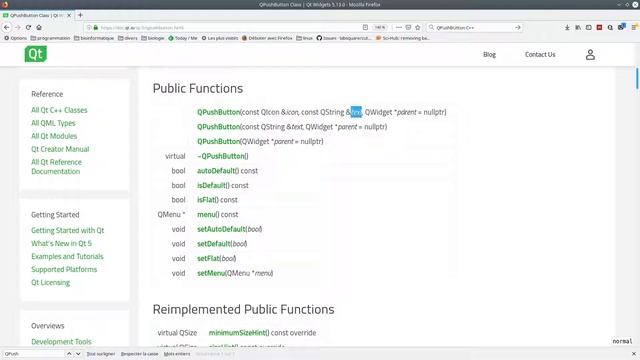
Task: Open the ~QPushButton() destructor link
Action: pos(222,156)
